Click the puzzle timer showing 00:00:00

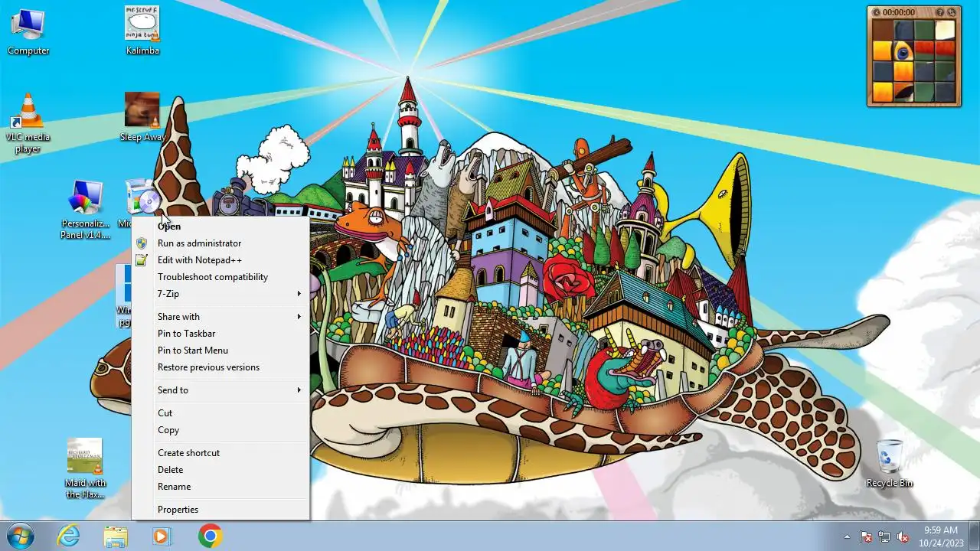(x=899, y=13)
